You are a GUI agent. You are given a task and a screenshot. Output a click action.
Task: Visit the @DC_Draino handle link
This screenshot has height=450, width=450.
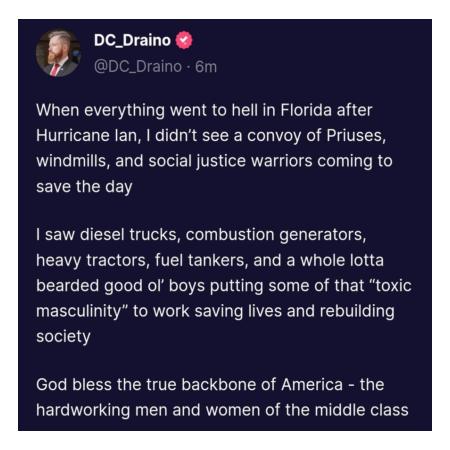pos(138,67)
